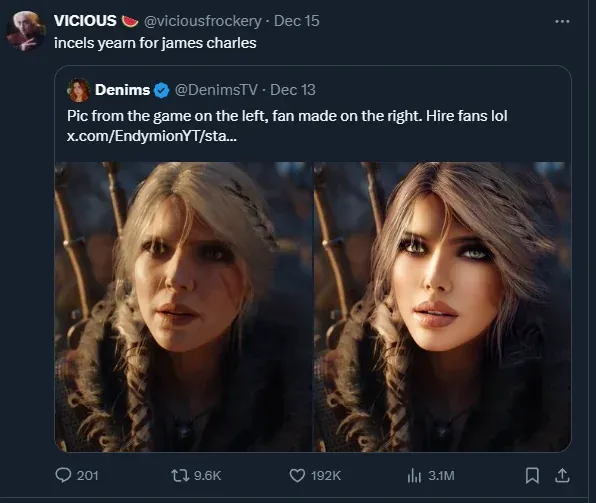
Task: Open the reply comment icon
Action: [63, 475]
